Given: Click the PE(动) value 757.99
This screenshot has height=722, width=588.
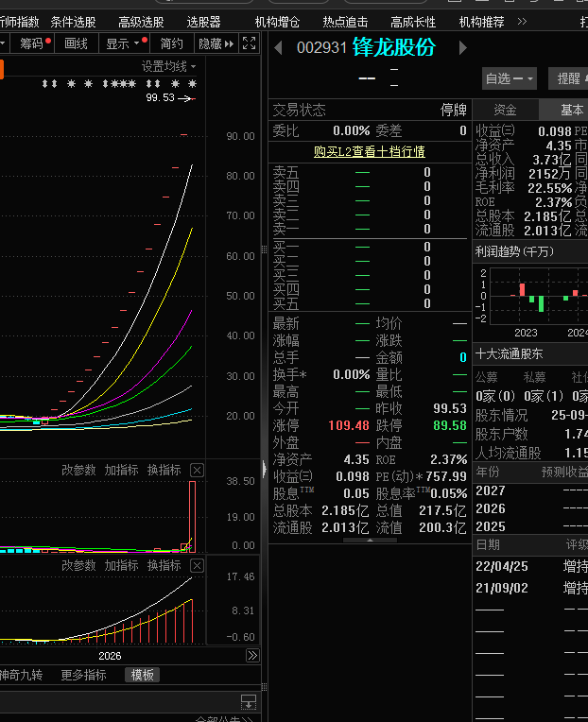Looking at the screenshot, I should pos(446,476).
